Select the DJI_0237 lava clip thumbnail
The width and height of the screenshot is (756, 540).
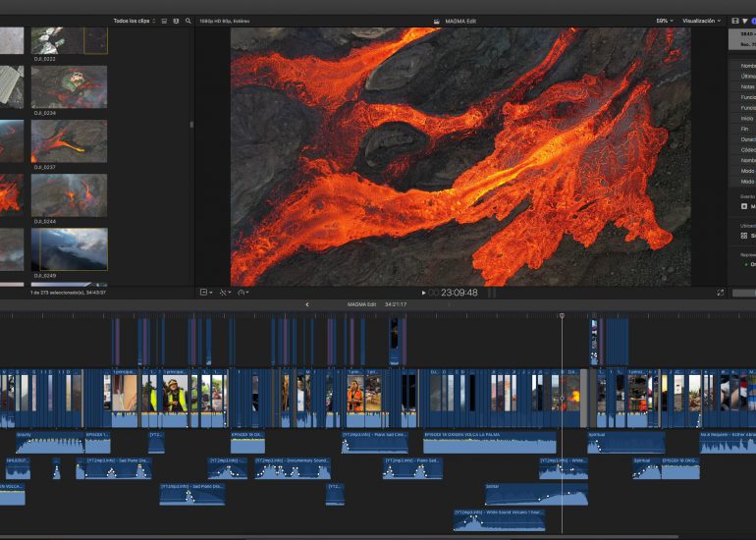coord(70,140)
